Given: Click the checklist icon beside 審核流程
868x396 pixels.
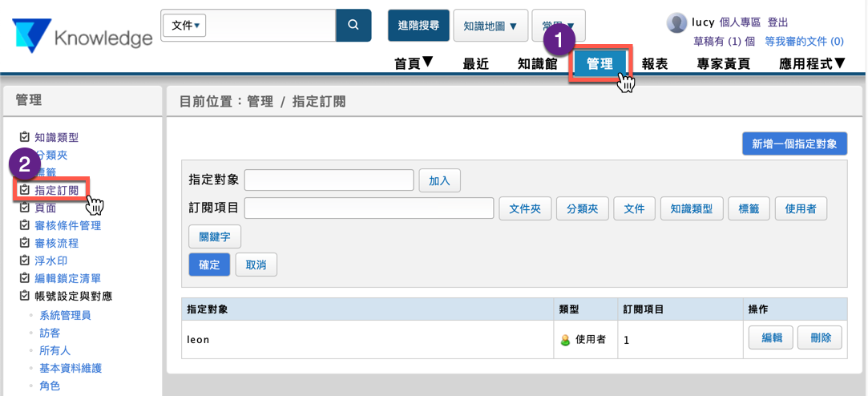Looking at the screenshot, I should coord(25,243).
